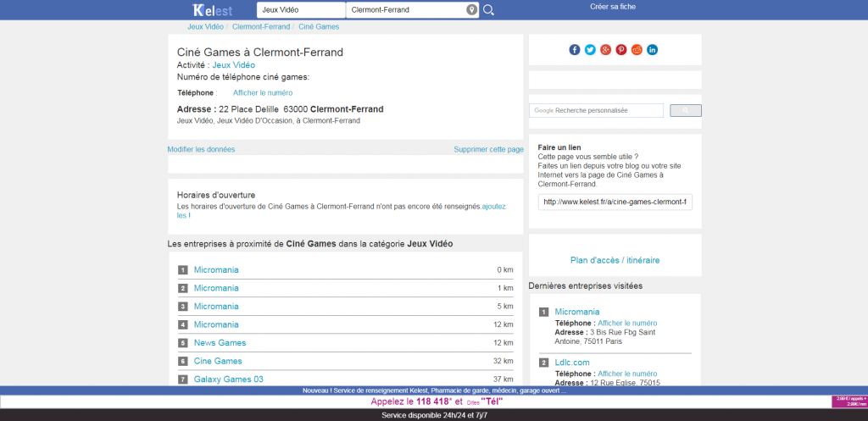Image resolution: width=868 pixels, height=421 pixels.
Task: Click the Ciné Games à Clermont-Ferrand heading
Action: point(260,52)
